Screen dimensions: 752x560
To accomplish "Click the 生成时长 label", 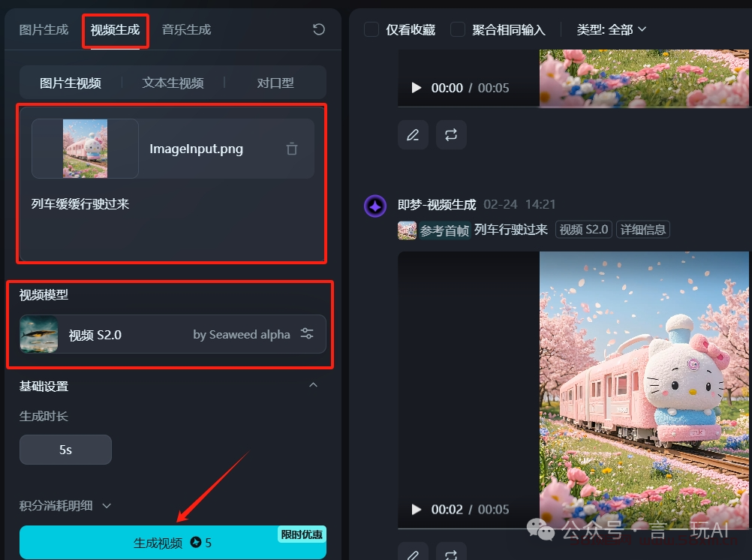I will [44, 416].
